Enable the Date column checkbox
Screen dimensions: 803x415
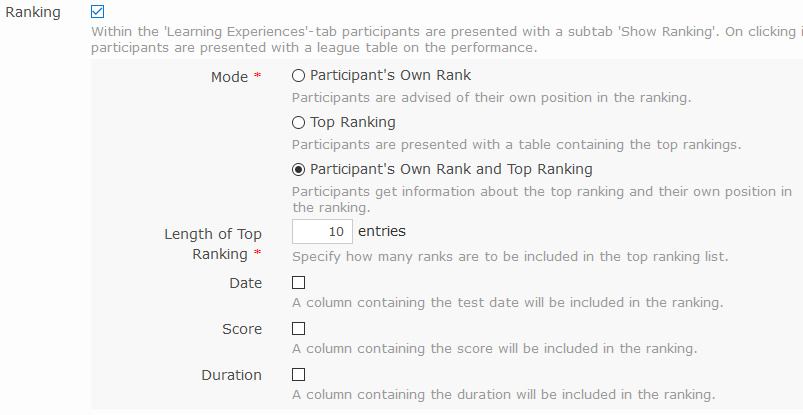[298, 283]
